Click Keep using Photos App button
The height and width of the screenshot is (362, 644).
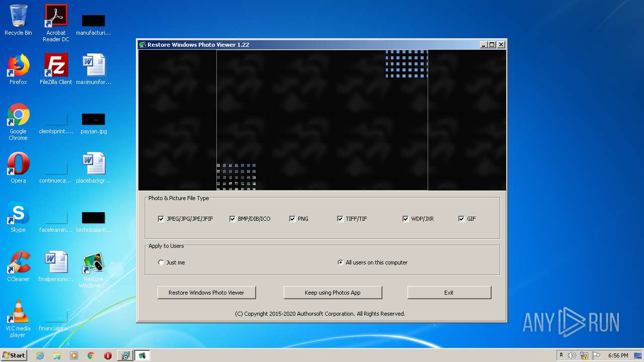333,293
